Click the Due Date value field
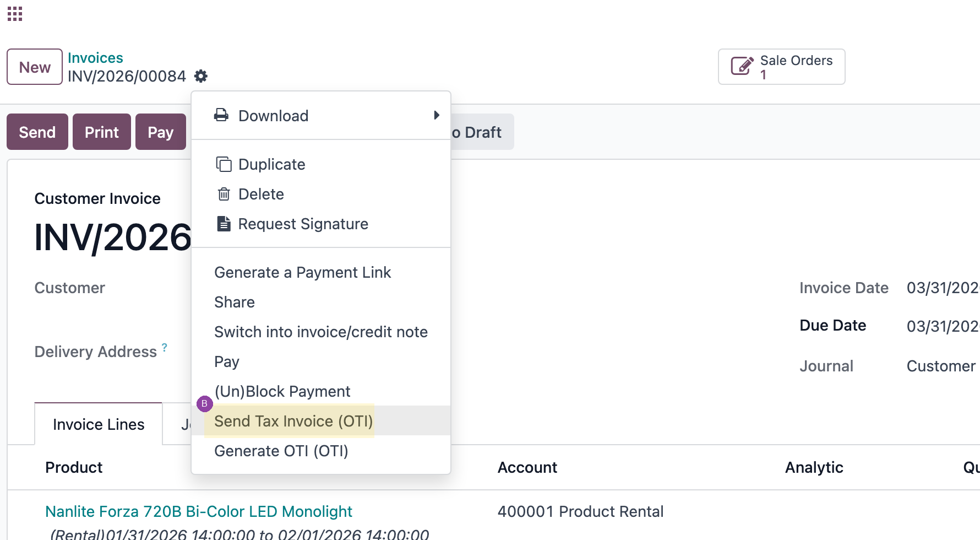The image size is (980, 540). [943, 326]
